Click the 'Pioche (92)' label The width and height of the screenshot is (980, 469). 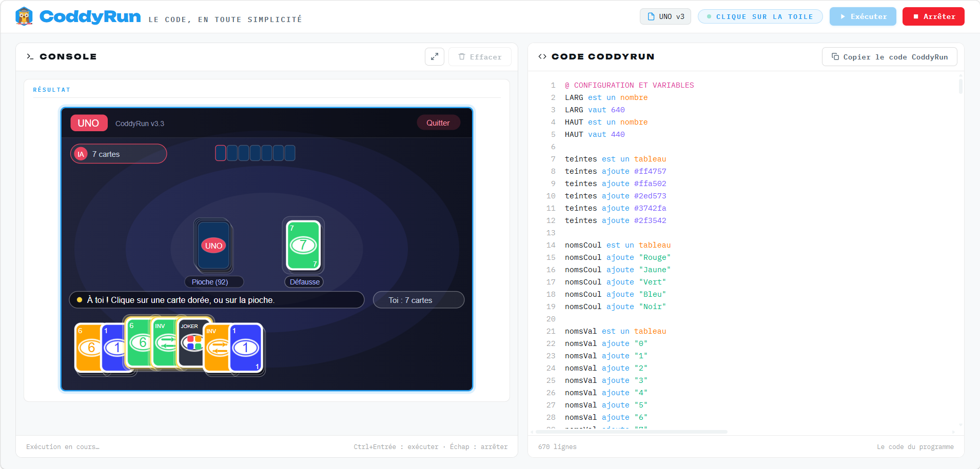(214, 282)
